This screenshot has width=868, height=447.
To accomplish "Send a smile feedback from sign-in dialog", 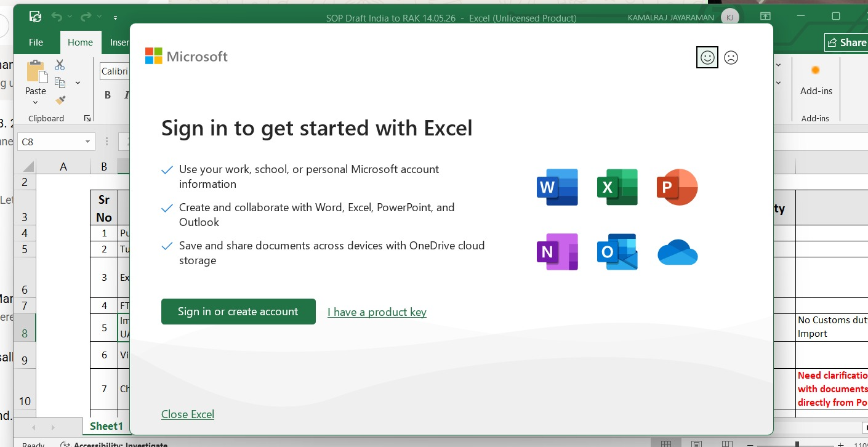I will pyautogui.click(x=707, y=57).
